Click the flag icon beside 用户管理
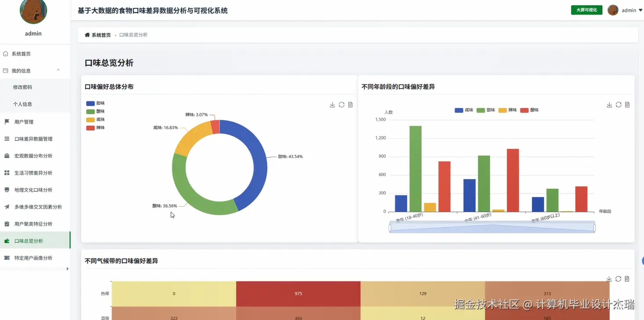 [7, 122]
